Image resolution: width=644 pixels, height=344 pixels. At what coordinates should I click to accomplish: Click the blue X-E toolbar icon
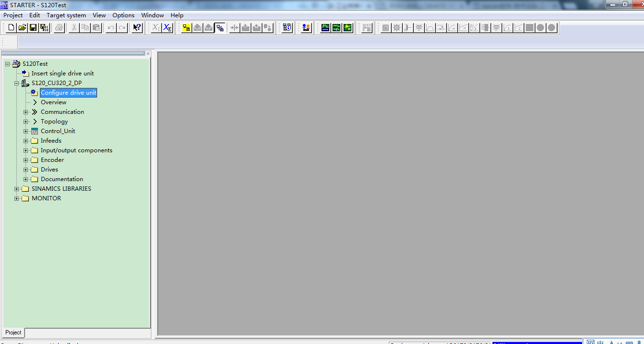pos(167,28)
